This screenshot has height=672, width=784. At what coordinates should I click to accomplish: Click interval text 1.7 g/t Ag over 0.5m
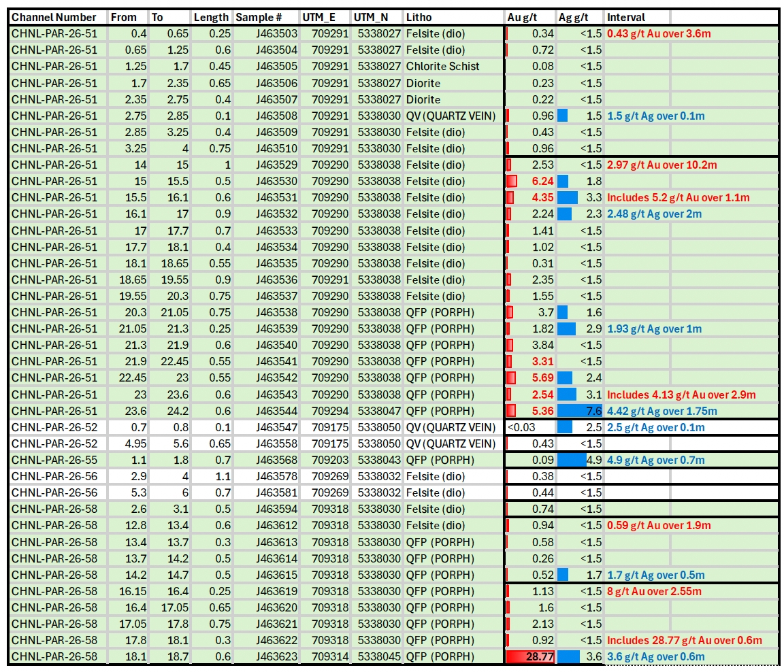click(655, 575)
